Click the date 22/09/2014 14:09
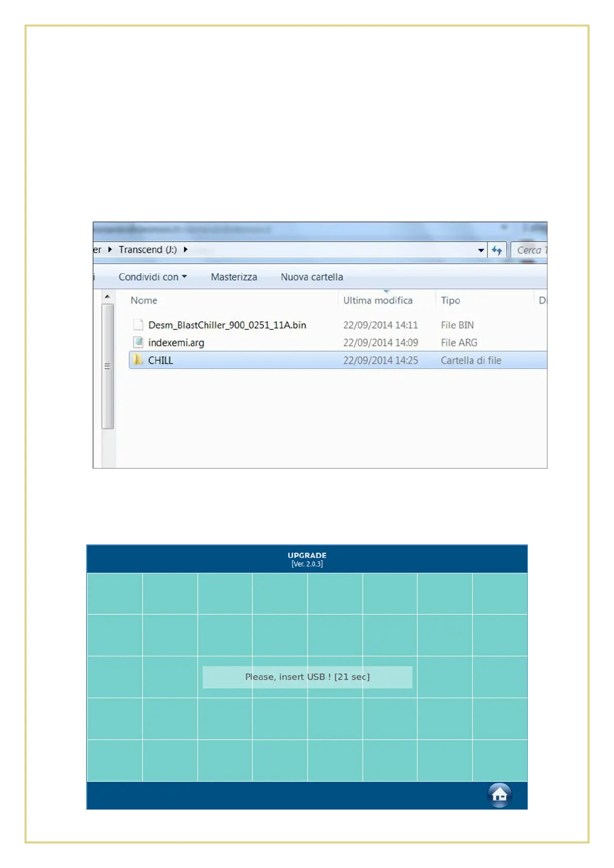Image resolution: width=614 pixels, height=868 pixels. pos(380,342)
